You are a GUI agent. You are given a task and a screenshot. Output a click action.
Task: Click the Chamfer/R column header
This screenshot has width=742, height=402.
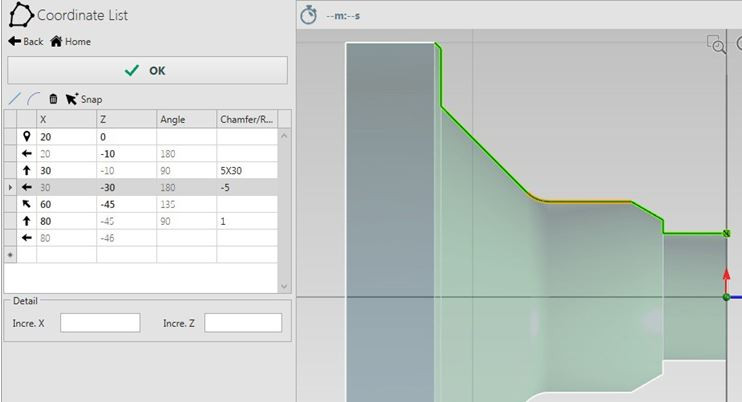point(245,119)
